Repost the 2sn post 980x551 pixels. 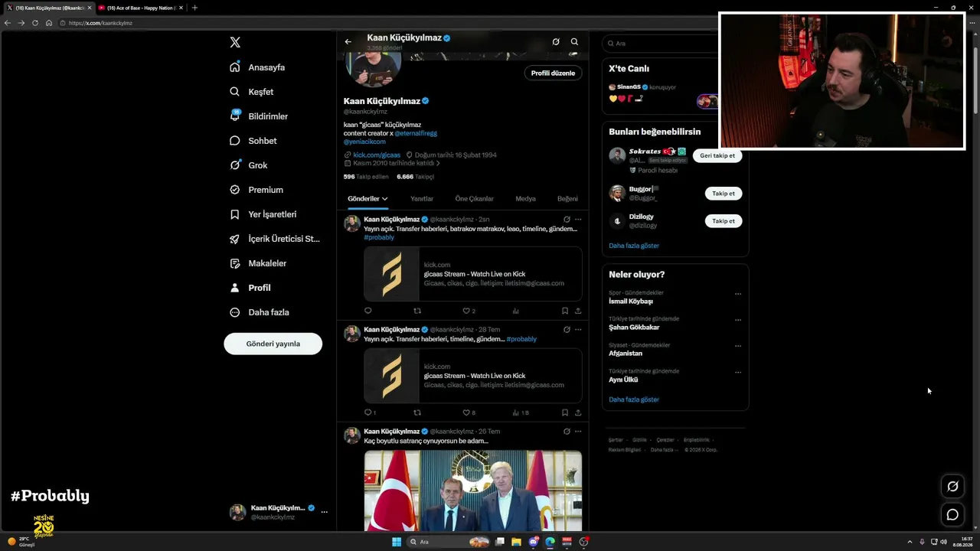click(417, 311)
